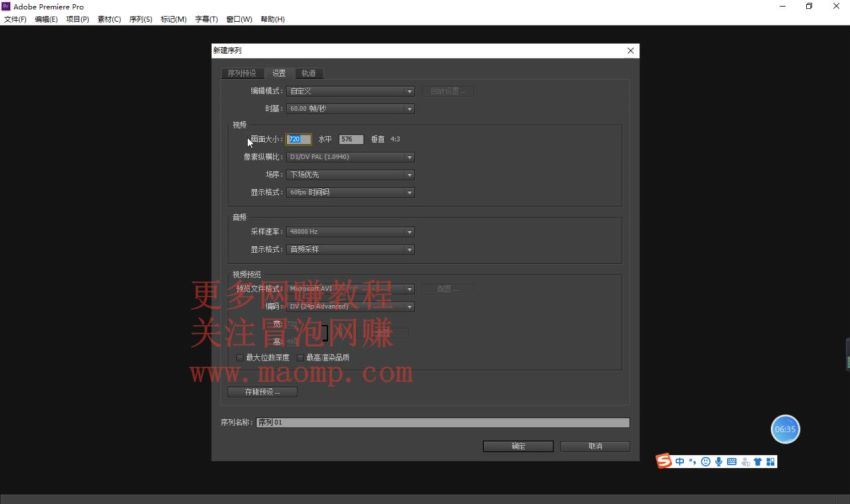Activate the Sogou microphone voice input icon
The height and width of the screenshot is (504, 850).
718,461
